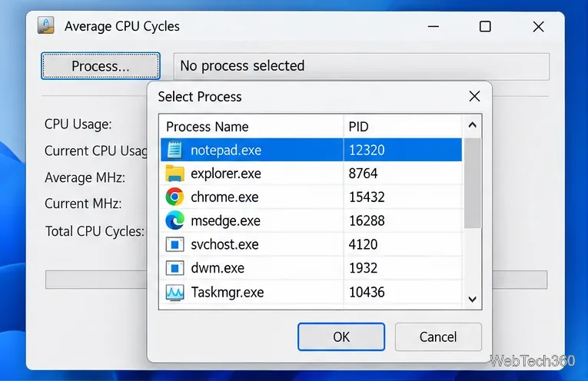Click PID value 8764
The width and height of the screenshot is (588, 381).
pos(363,174)
